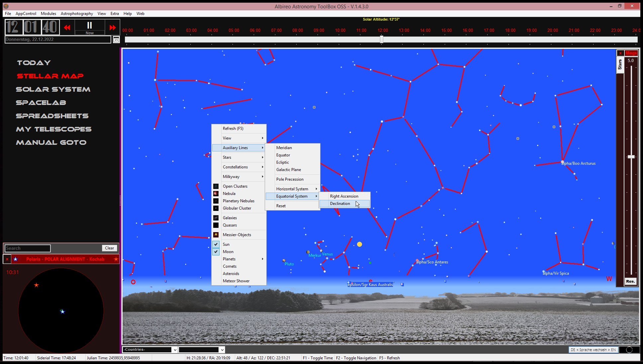Click the Kochab red star icon
The image size is (643, 364).
click(x=116, y=259)
